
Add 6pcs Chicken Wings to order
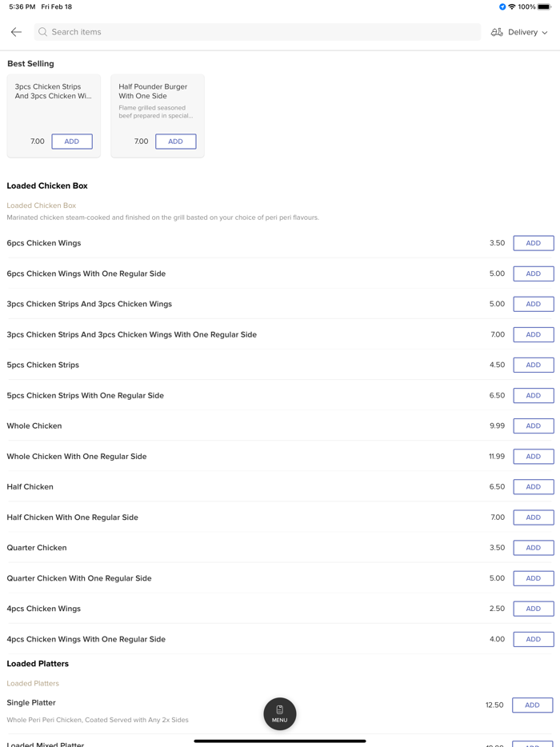coord(533,243)
